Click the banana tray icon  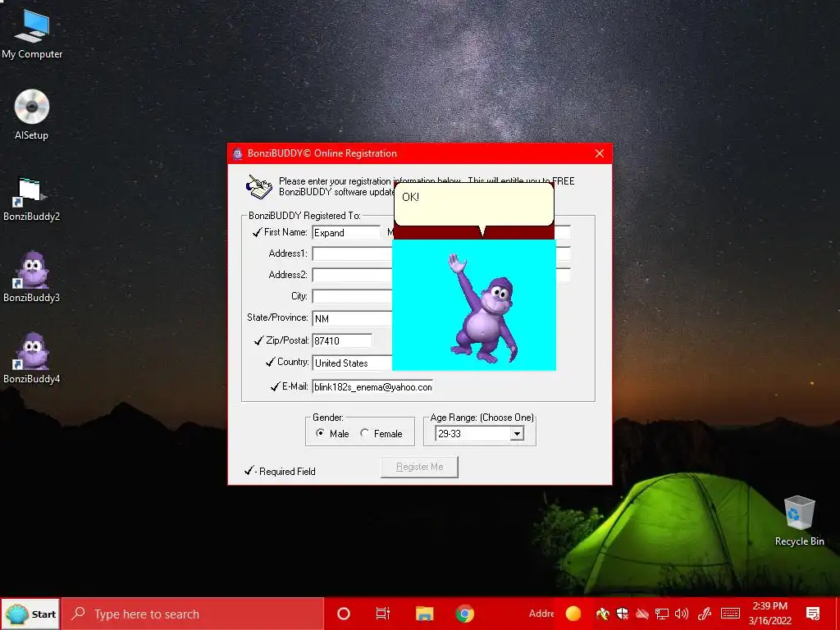(602, 614)
